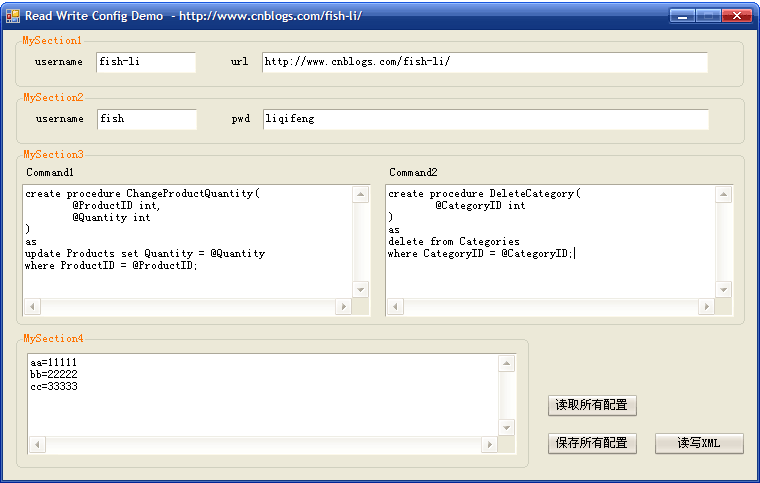The image size is (760, 483).
Task: Close the Read Write Config Demo window
Action: (x=737, y=16)
